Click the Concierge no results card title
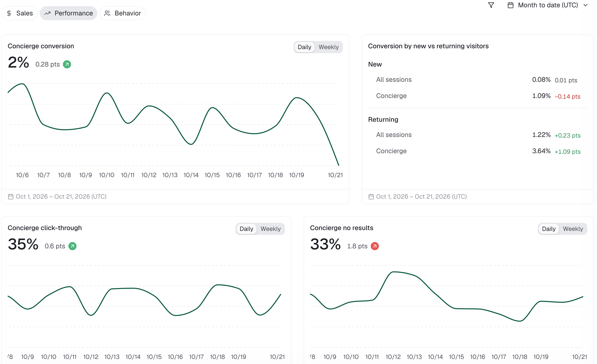The image size is (597, 364). 342,228
